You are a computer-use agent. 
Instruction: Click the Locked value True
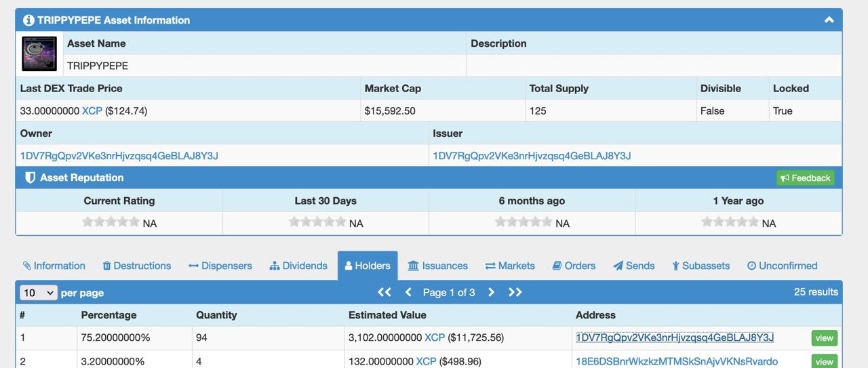point(783,110)
